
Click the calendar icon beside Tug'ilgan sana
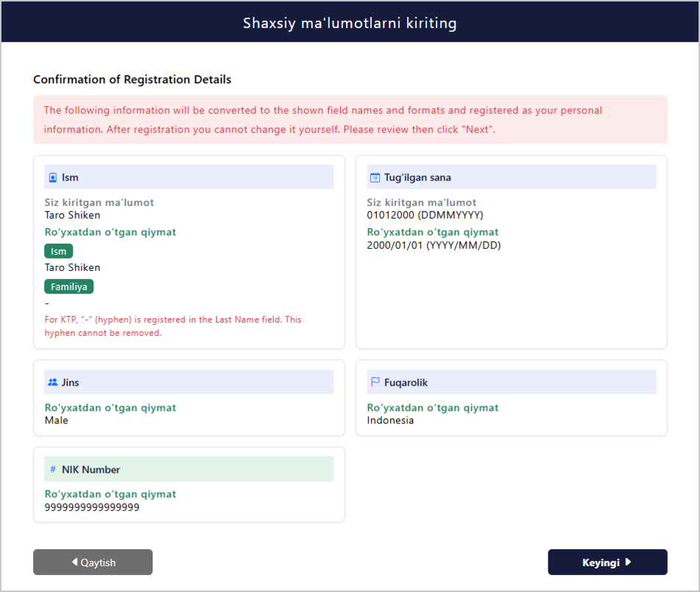(x=375, y=177)
